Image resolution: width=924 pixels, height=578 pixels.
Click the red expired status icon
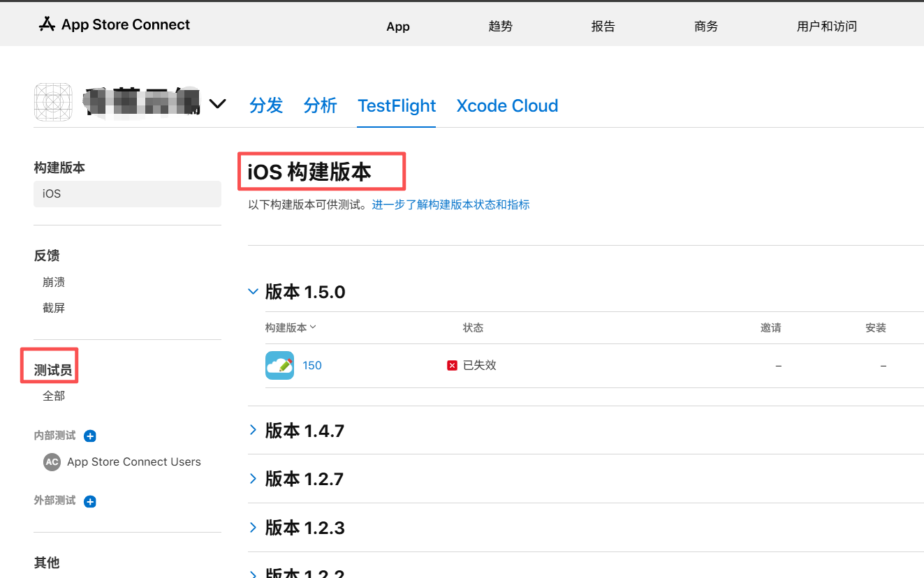pos(453,366)
